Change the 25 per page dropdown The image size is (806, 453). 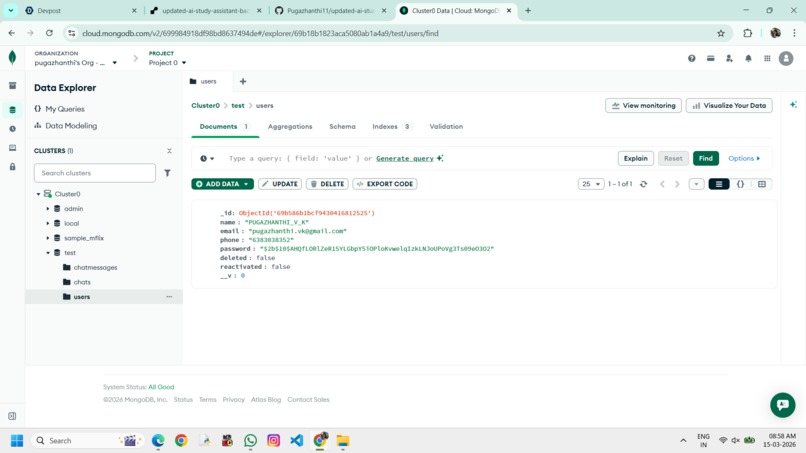point(591,184)
